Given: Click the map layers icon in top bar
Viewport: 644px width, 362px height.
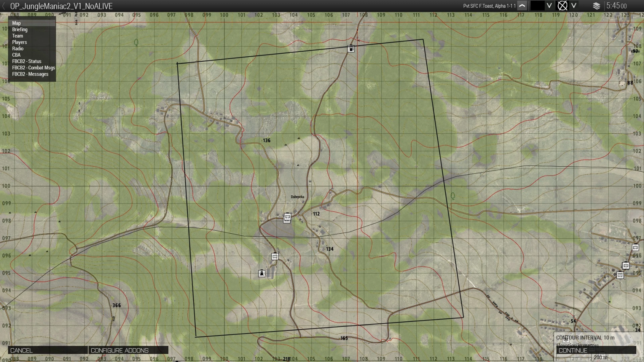Looking at the screenshot, I should 596,6.
